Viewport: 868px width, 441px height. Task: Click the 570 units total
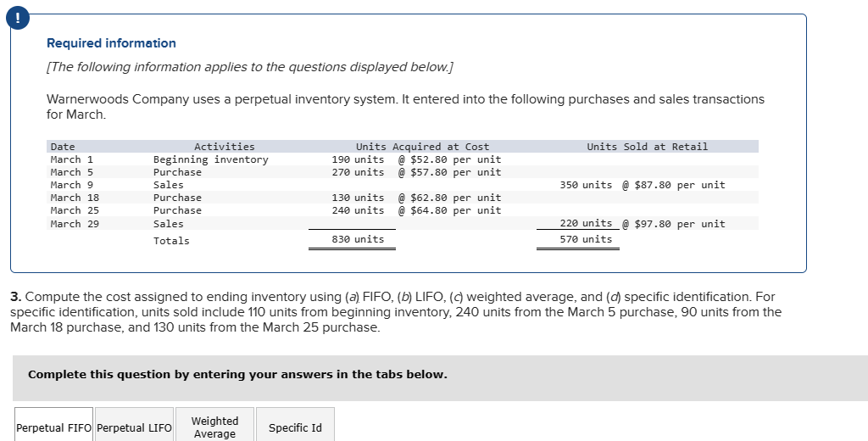(586, 239)
